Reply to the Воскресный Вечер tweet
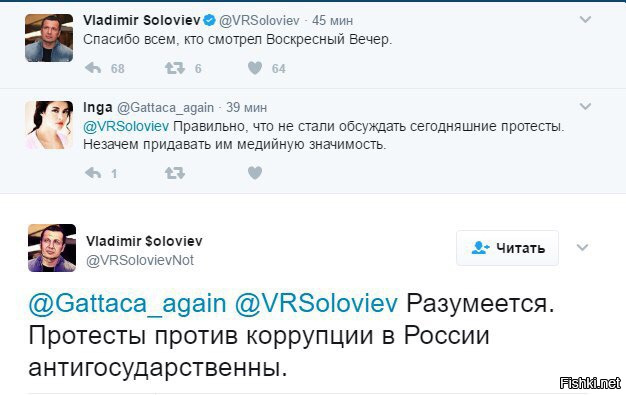The width and height of the screenshot is (626, 395). (x=93, y=68)
